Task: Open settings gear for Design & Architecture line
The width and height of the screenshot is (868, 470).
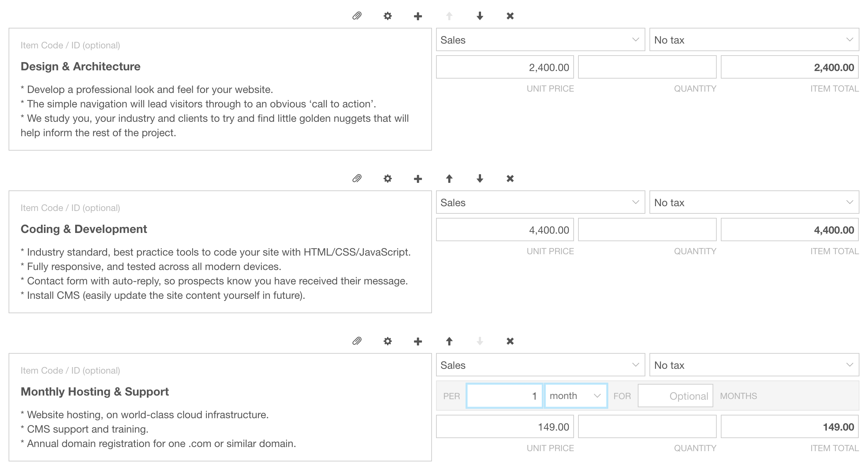Action: click(x=387, y=16)
